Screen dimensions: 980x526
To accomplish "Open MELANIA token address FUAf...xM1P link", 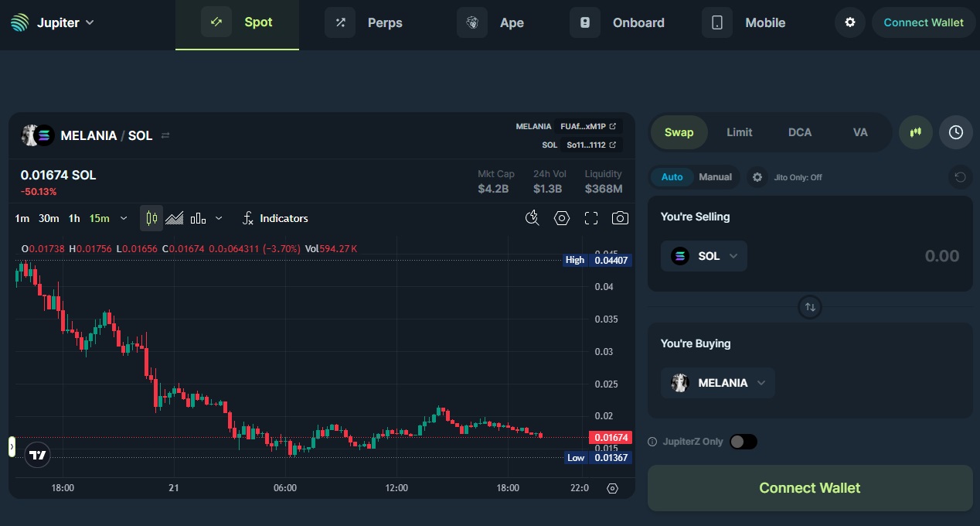I will (588, 126).
